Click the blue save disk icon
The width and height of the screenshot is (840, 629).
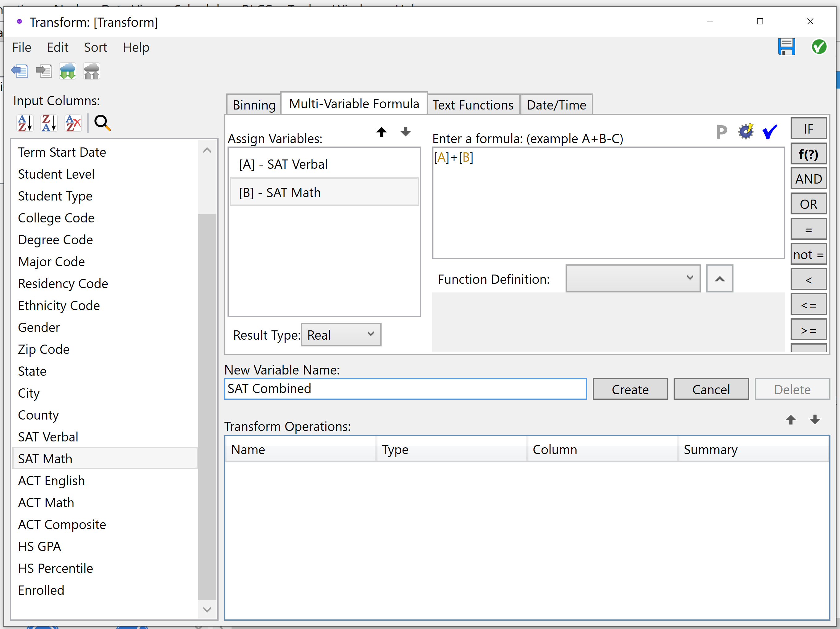tap(786, 47)
